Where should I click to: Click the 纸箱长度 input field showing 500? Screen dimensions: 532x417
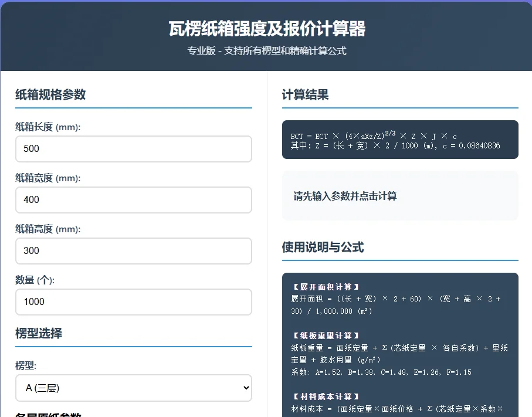tap(134, 149)
